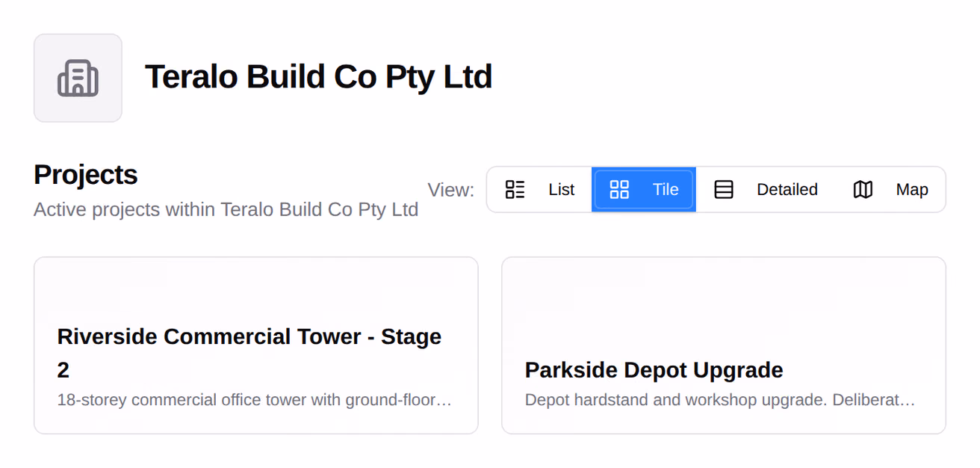Click the Map view icon

(863, 190)
